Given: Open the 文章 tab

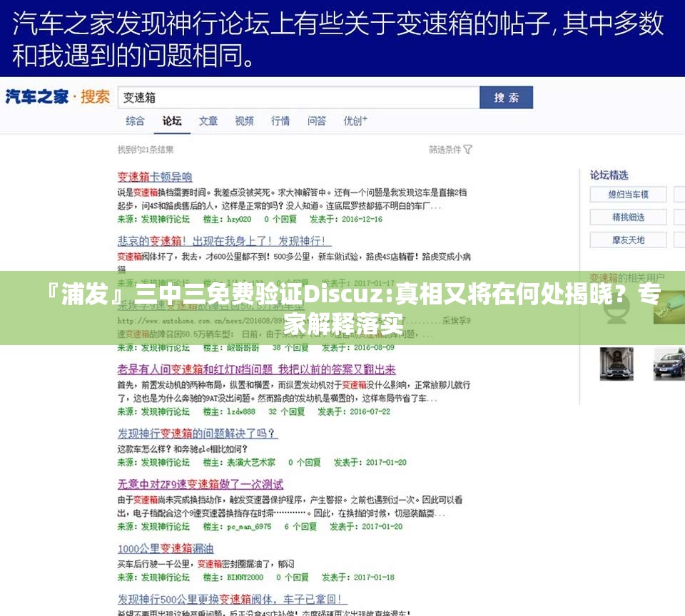Looking at the screenshot, I should [x=208, y=121].
